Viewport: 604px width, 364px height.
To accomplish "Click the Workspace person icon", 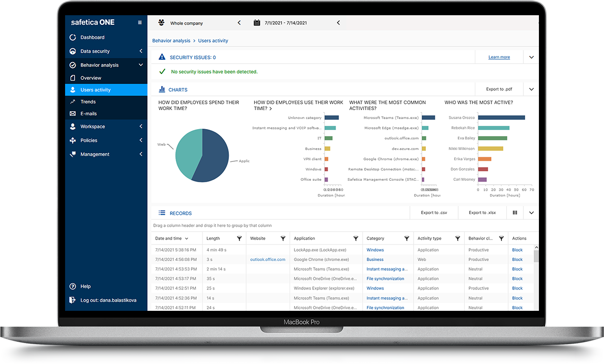I will pyautogui.click(x=73, y=127).
